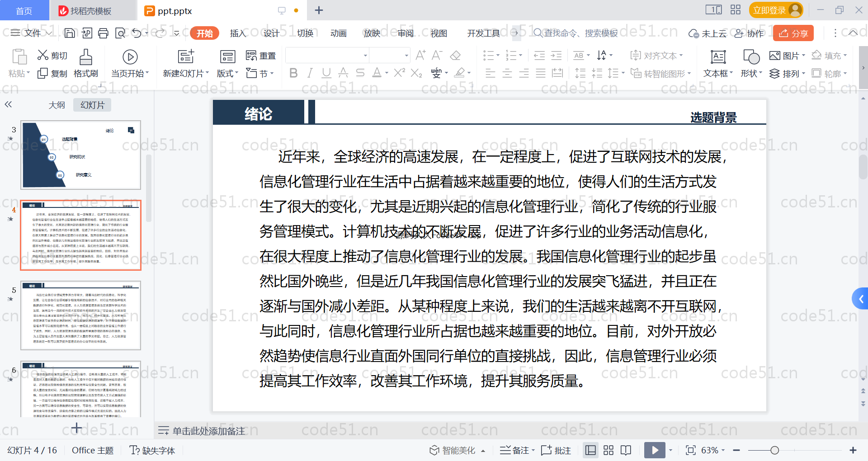Click the Collaborate (协作) button

749,33
